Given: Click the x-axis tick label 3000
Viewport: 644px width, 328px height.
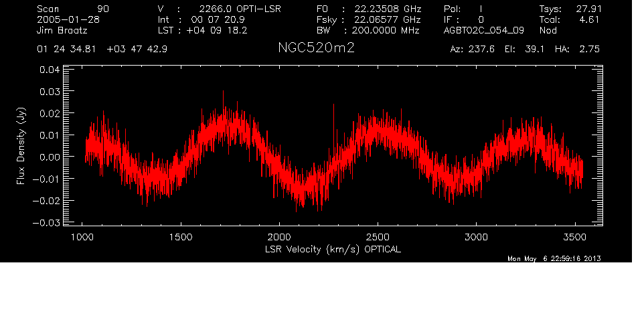Looking at the screenshot, I should (476, 237).
